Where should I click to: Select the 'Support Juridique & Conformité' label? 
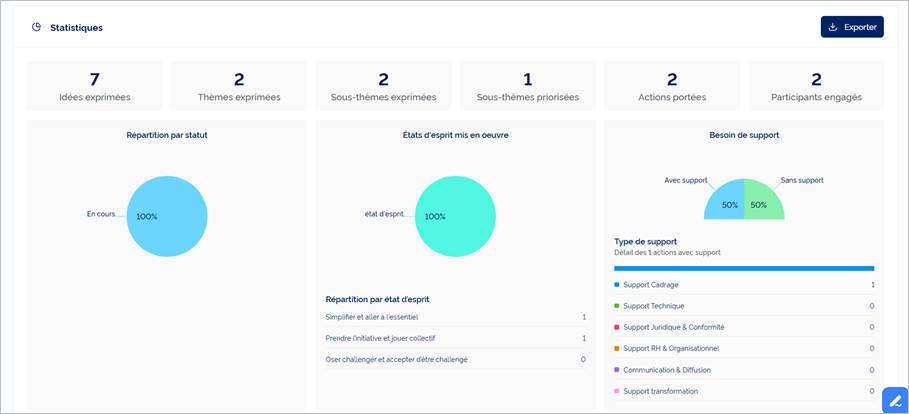[x=674, y=327]
